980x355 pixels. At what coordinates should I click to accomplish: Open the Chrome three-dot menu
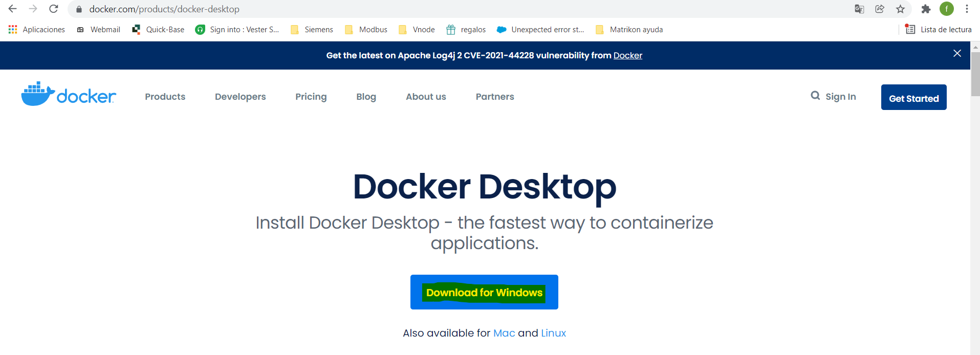tap(967, 9)
